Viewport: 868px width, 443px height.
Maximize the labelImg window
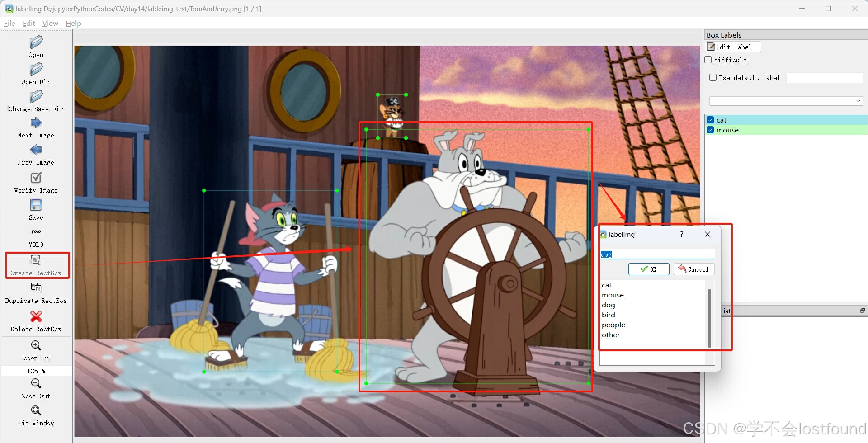pyautogui.click(x=828, y=9)
